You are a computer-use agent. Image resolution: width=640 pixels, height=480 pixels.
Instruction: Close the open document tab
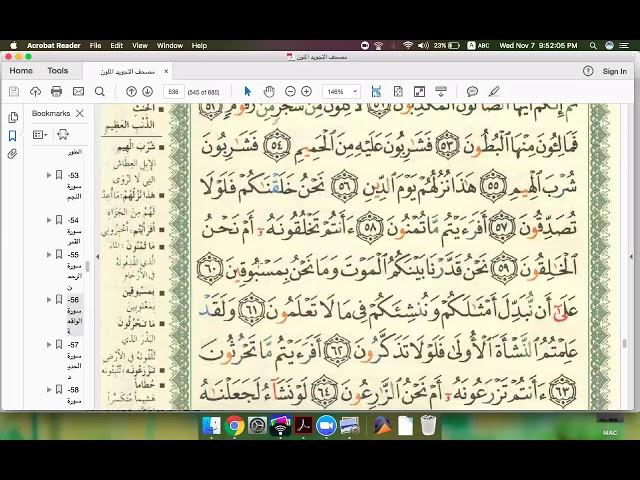click(166, 71)
